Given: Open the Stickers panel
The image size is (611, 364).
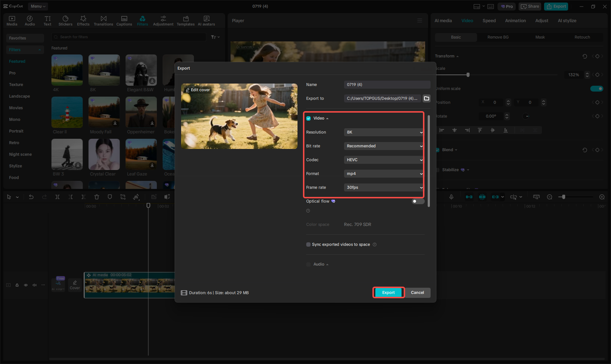Looking at the screenshot, I should [x=65, y=20].
